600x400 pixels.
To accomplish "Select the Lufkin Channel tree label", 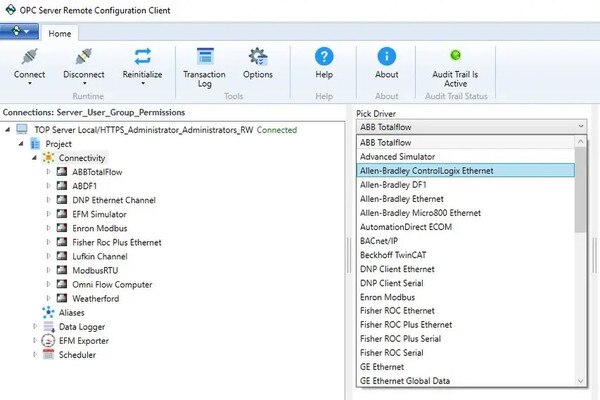I will tap(100, 256).
